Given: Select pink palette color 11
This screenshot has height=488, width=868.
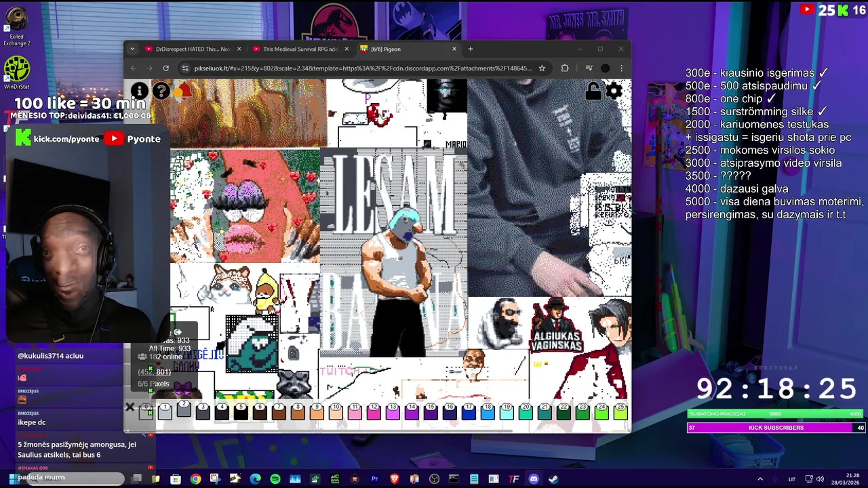Looking at the screenshot, I should [x=355, y=411].
